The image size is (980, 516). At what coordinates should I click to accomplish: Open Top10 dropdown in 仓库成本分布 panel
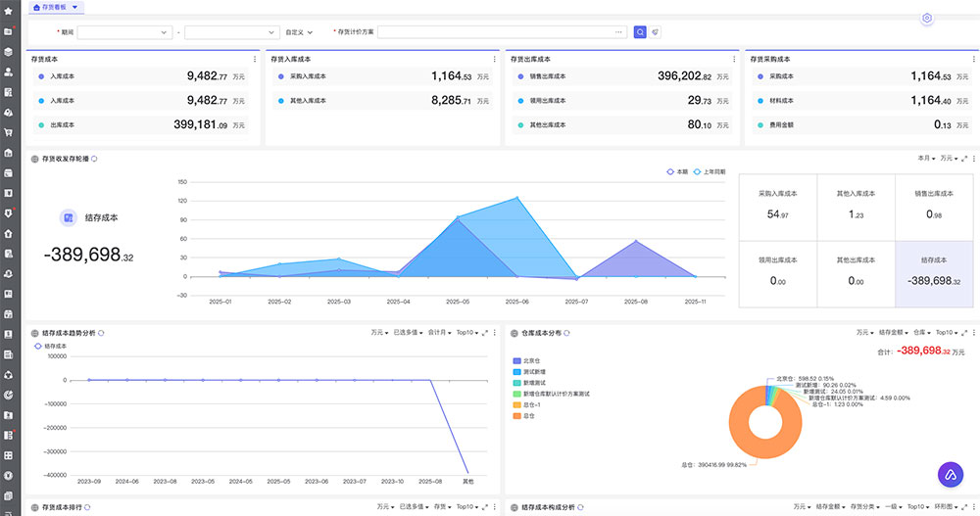coord(945,333)
